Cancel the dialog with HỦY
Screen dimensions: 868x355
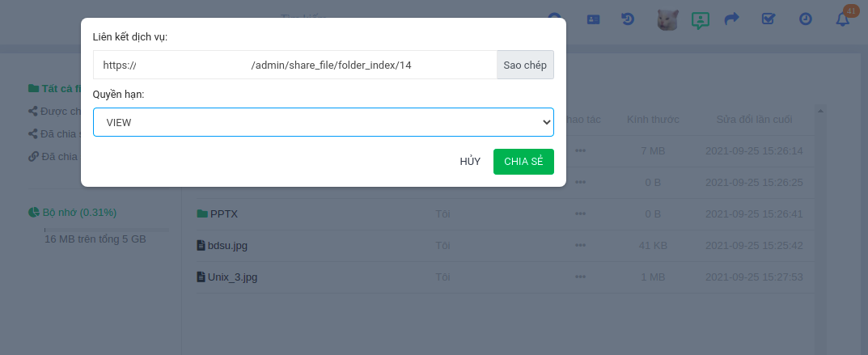click(x=470, y=162)
